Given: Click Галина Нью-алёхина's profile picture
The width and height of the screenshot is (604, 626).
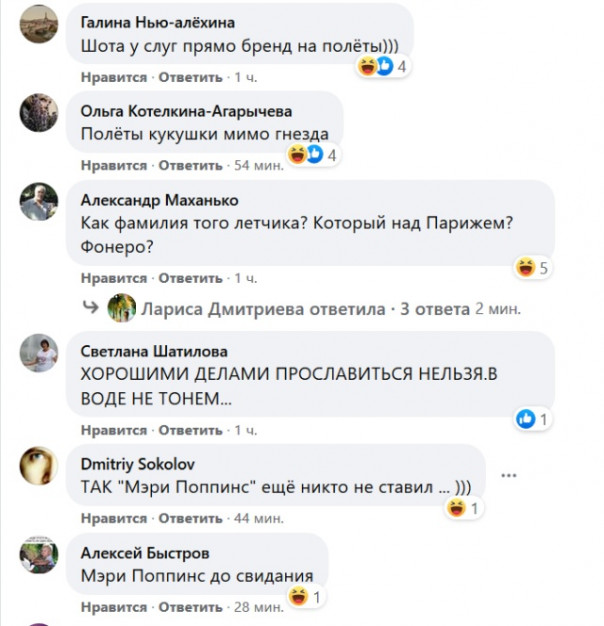Looking at the screenshot, I should (x=39, y=24).
